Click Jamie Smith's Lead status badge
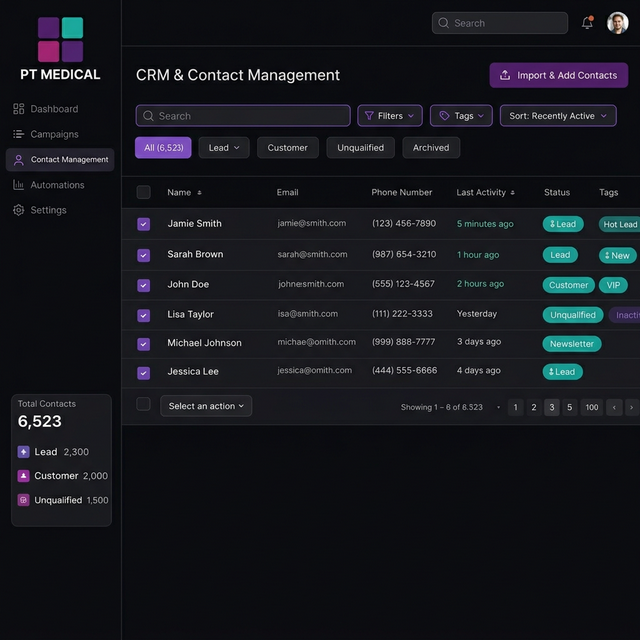This screenshot has height=640, width=640. pyautogui.click(x=563, y=224)
